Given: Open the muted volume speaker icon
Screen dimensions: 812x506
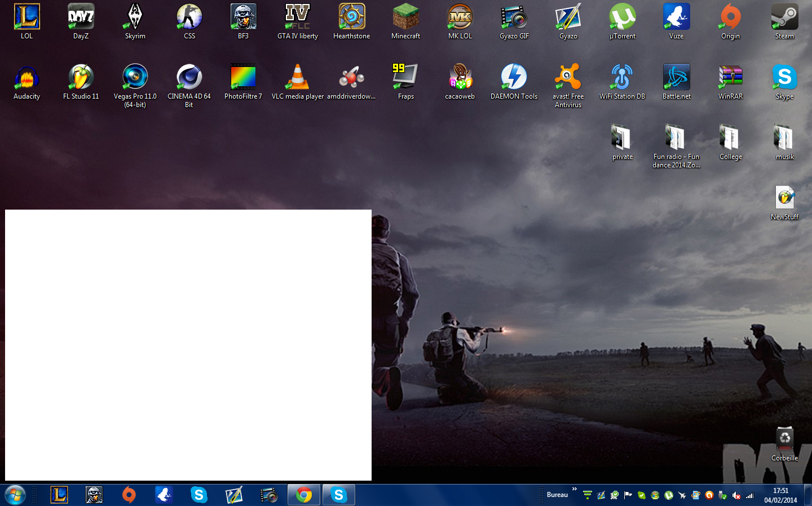Looking at the screenshot, I should [x=736, y=495].
